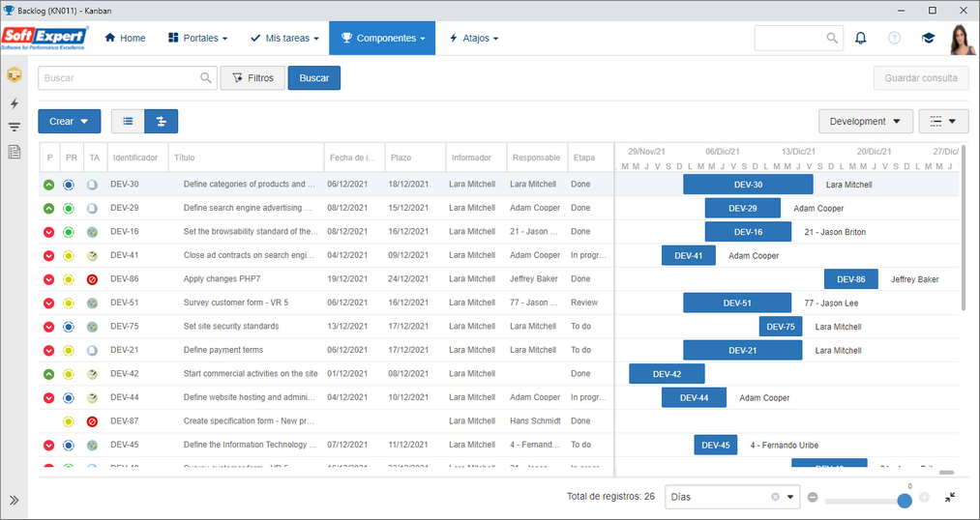This screenshot has height=520, width=980.
Task: Open the training graduation cap icon
Action: point(928,38)
